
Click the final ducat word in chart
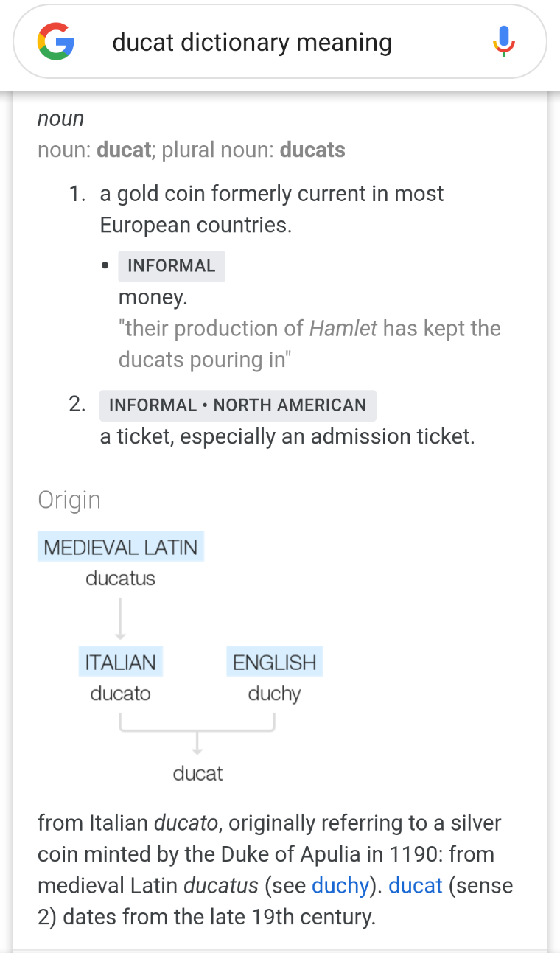[x=197, y=773]
